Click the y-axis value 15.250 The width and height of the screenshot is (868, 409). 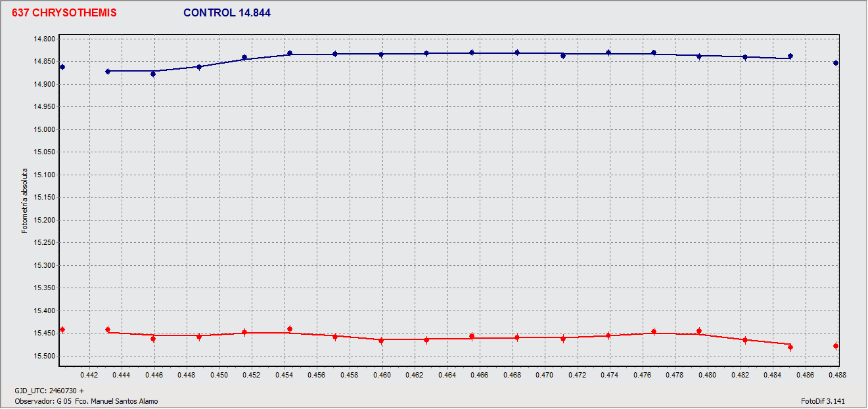coord(43,243)
